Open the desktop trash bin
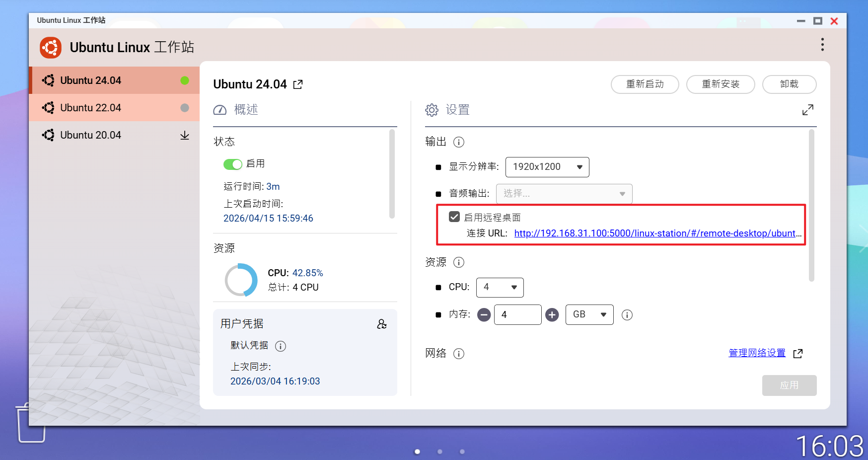Image resolution: width=868 pixels, height=460 pixels. point(31,422)
